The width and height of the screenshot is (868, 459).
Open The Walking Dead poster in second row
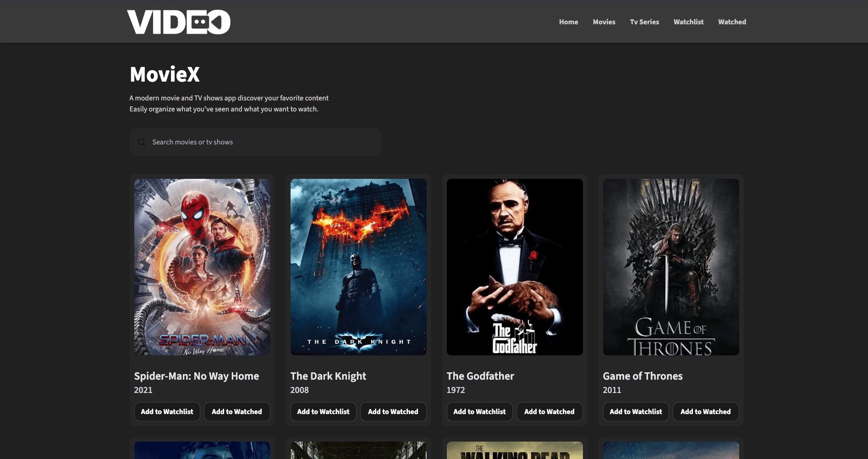pos(515,450)
